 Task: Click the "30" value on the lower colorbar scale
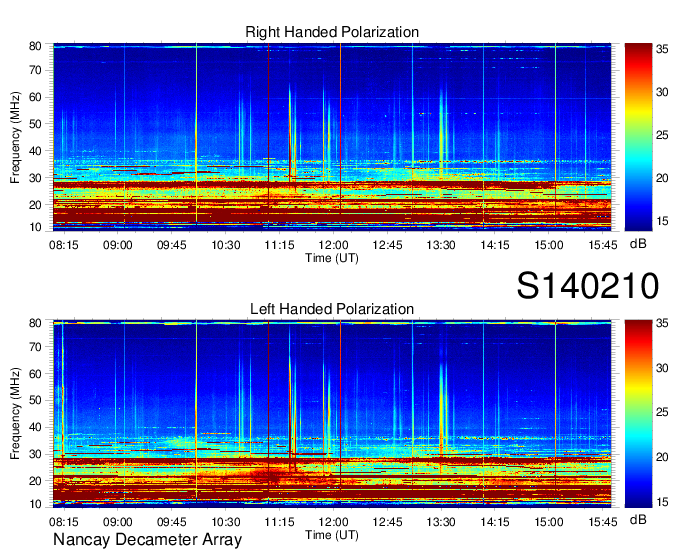662,368
